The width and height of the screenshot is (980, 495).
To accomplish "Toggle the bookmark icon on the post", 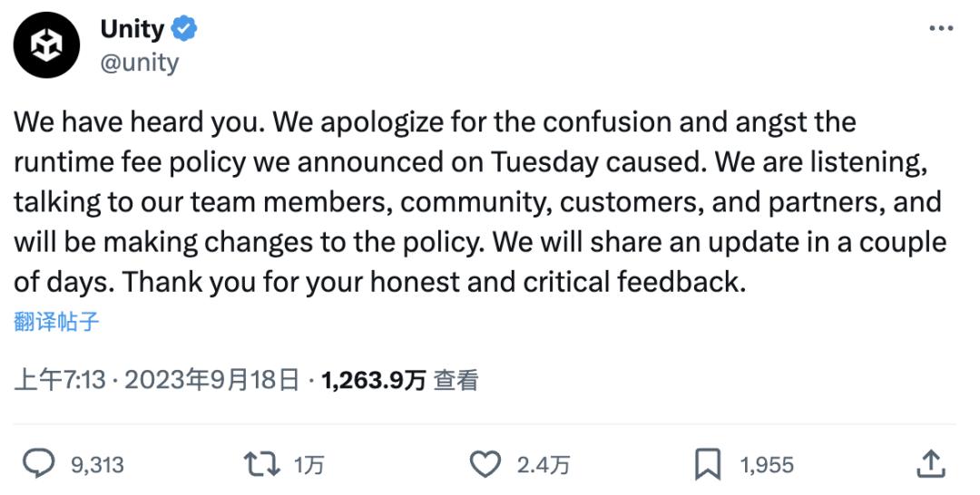I will (707, 465).
